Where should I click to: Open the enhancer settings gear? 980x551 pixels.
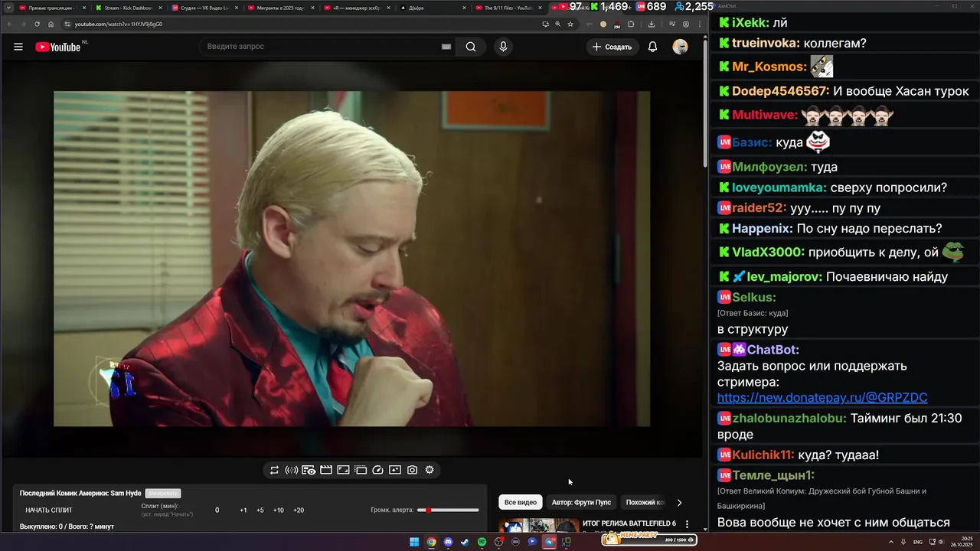430,470
